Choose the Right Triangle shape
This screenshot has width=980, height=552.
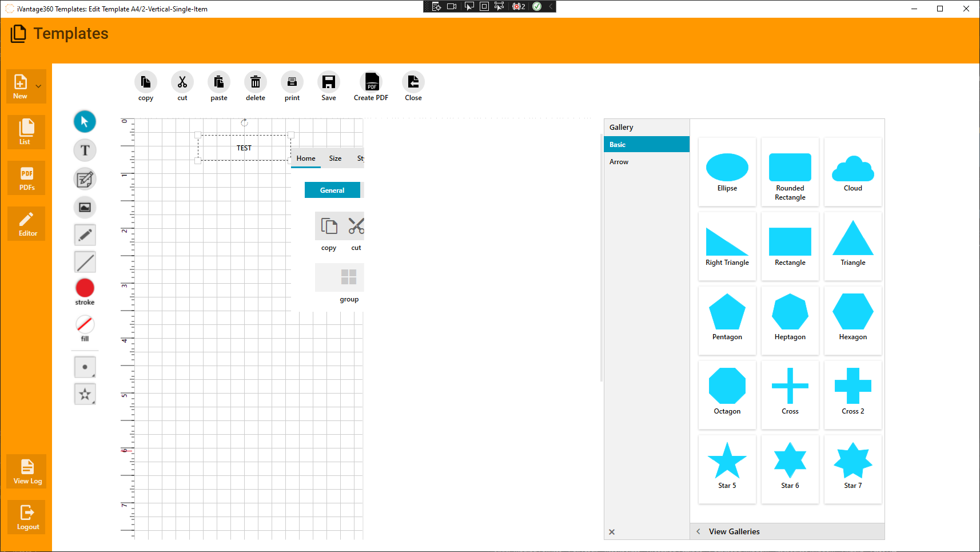pyautogui.click(x=727, y=246)
